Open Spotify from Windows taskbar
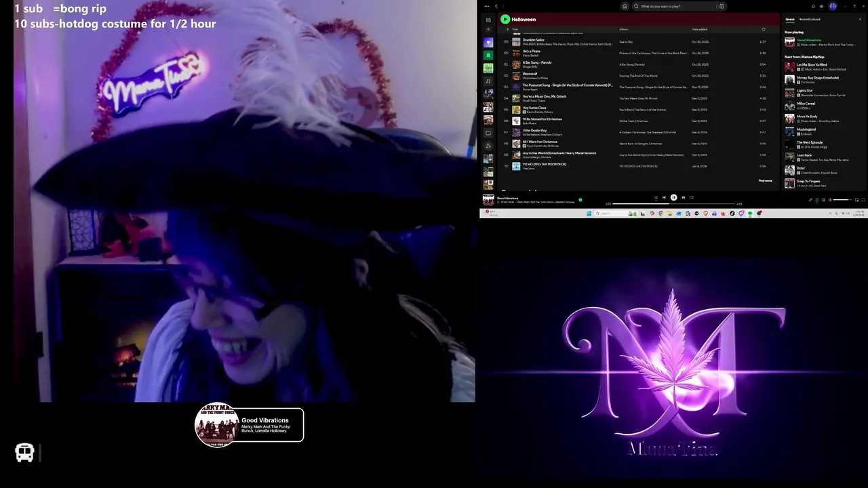 click(x=750, y=213)
